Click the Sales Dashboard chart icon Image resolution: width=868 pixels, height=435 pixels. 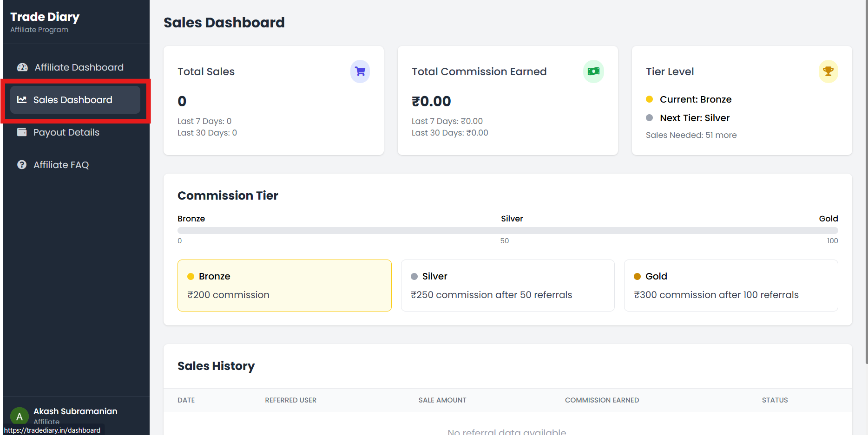[22, 99]
